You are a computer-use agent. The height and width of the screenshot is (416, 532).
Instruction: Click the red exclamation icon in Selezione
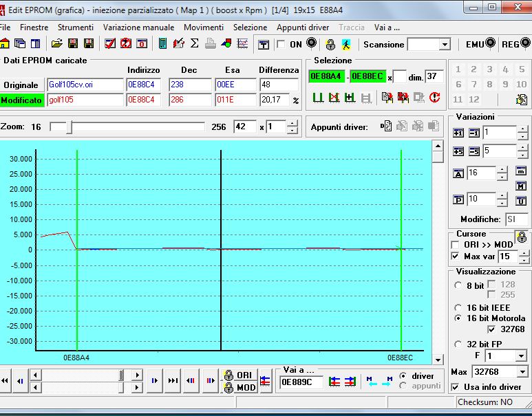pyautogui.click(x=435, y=98)
